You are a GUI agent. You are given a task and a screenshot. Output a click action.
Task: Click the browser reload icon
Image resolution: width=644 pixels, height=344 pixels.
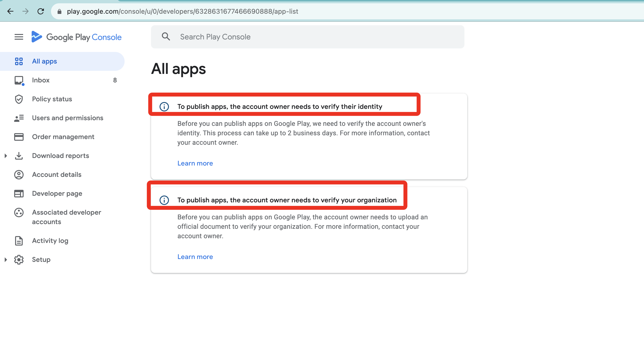(41, 11)
